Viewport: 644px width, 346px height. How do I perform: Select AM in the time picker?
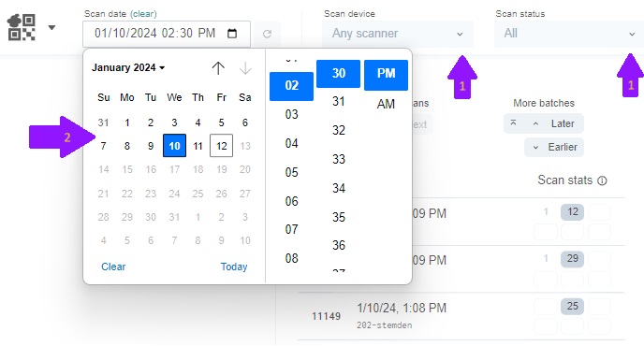[x=386, y=104]
